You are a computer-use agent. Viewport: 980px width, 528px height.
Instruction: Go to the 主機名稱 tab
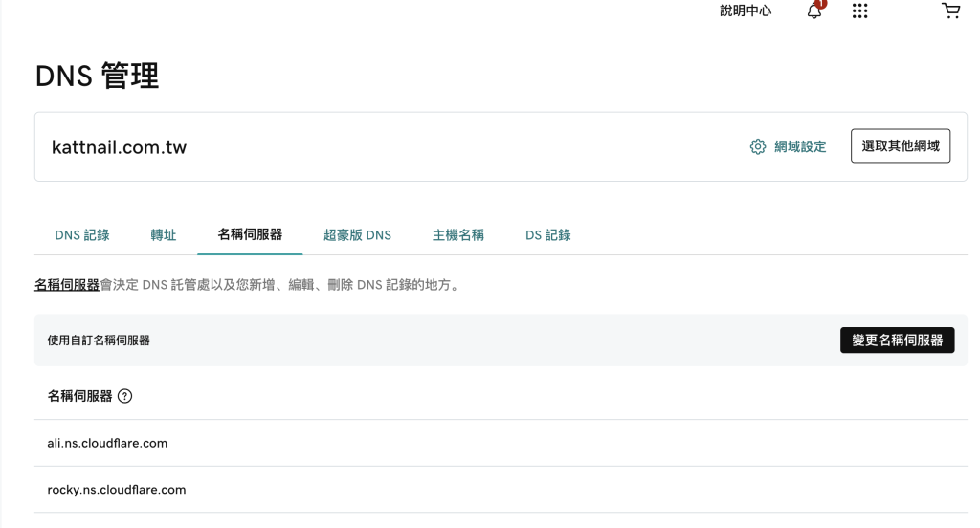click(458, 235)
